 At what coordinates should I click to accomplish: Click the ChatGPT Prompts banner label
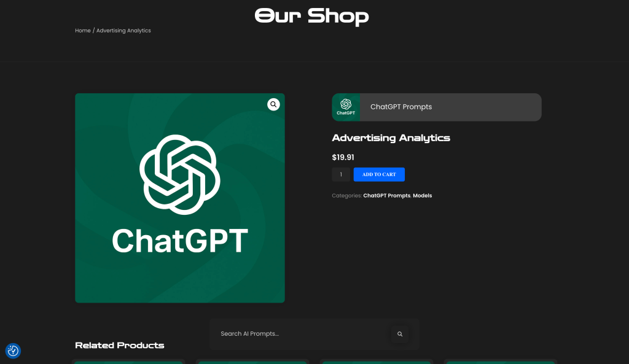tap(401, 107)
